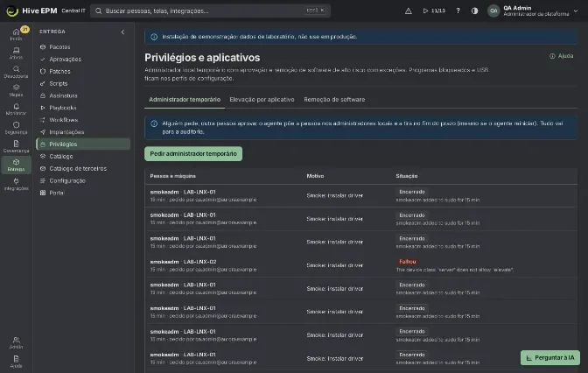Viewport: 588px width, 373px height.
Task: Select the Entrega box icon in rail
Action: [16, 165]
